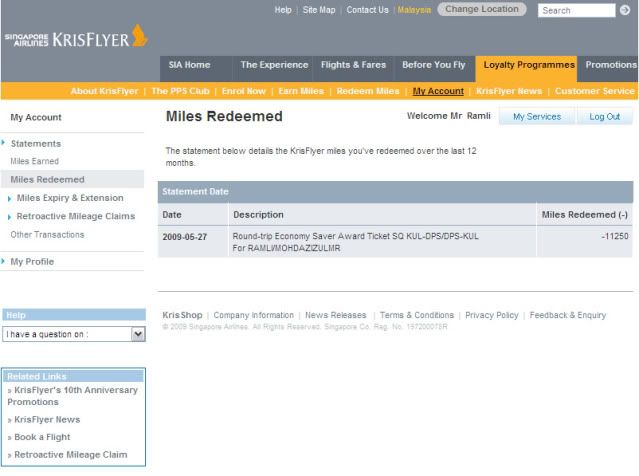This screenshot has height=476, width=639.
Task: Click the Singapore Airlines KrisFlyer logo
Action: (76, 37)
